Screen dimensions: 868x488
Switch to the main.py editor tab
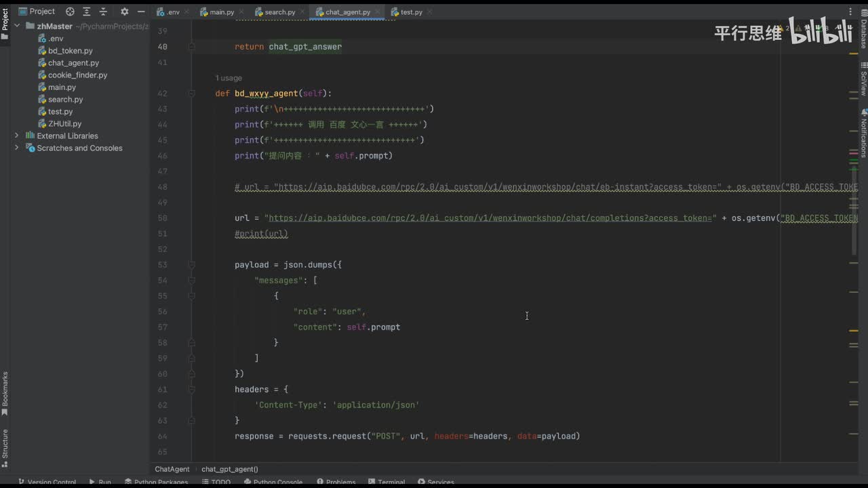(x=221, y=12)
